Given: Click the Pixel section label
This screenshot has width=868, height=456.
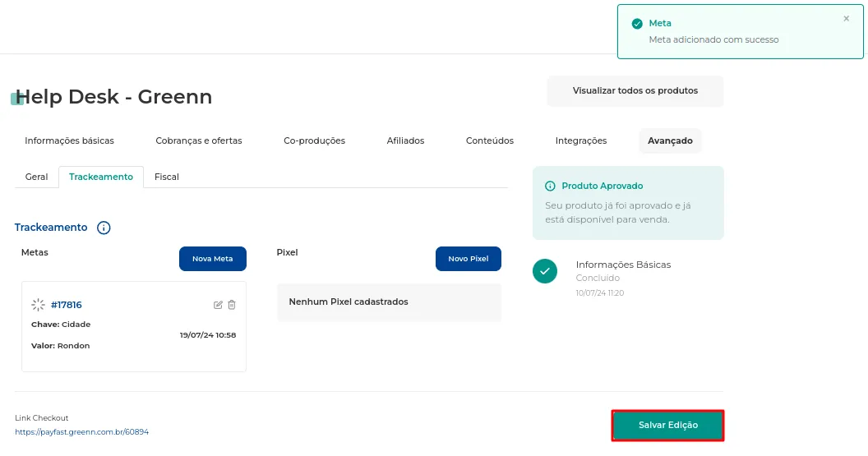Looking at the screenshot, I should [x=287, y=252].
